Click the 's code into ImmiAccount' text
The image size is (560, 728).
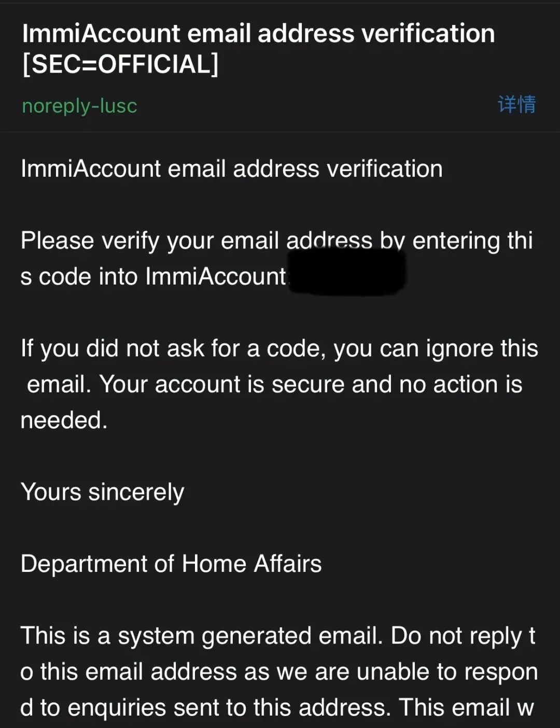[x=153, y=276]
